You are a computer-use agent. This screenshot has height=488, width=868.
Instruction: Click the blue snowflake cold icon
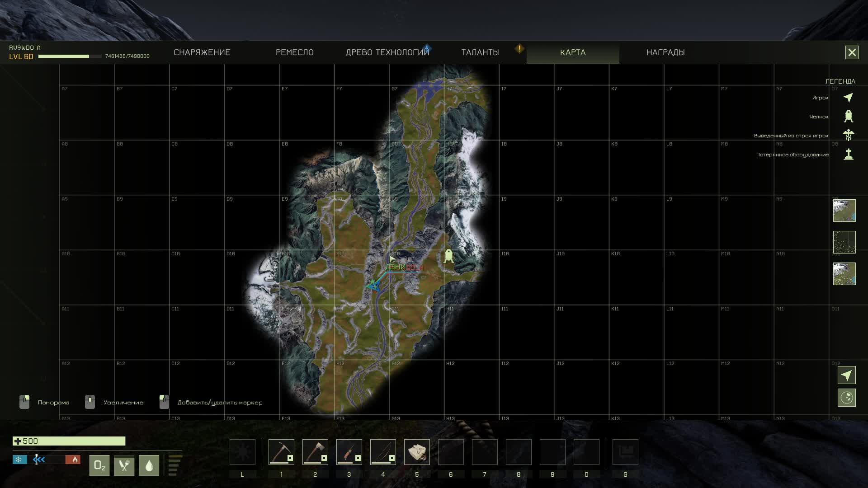(19, 460)
